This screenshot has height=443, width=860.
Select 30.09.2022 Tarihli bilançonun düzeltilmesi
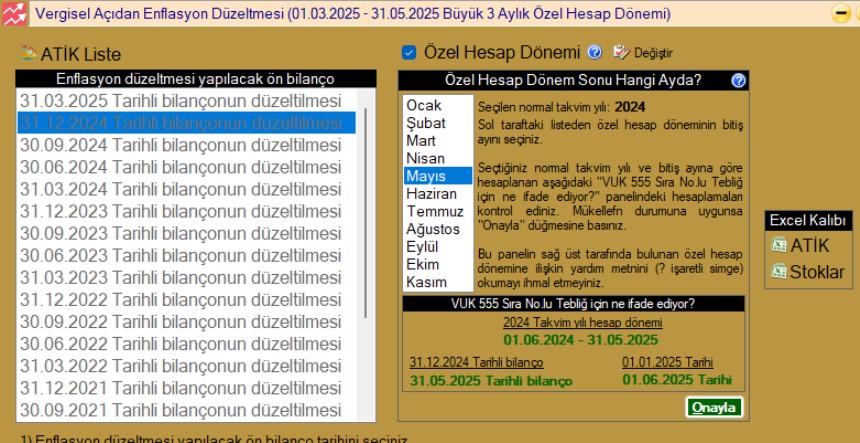186,322
